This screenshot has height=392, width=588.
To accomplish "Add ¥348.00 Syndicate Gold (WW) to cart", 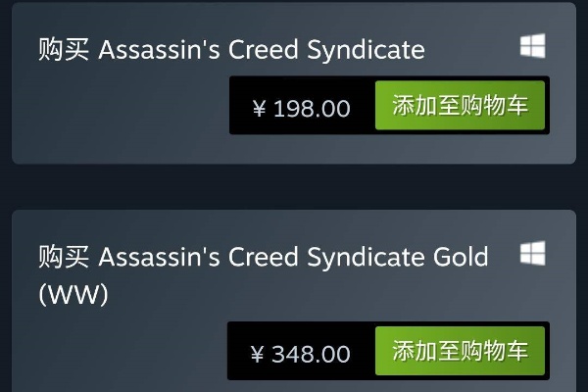I will (x=460, y=351).
